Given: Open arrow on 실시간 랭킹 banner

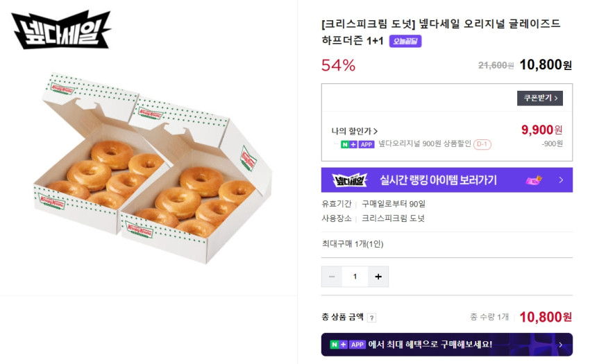Looking at the screenshot, I should click(x=561, y=180).
